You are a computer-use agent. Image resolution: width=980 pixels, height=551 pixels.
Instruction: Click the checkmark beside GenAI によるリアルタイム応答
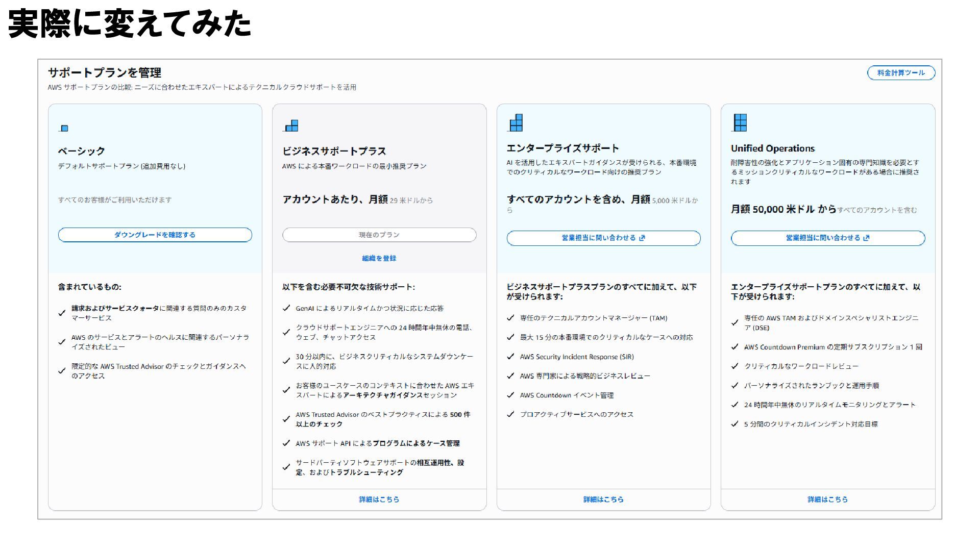286,308
